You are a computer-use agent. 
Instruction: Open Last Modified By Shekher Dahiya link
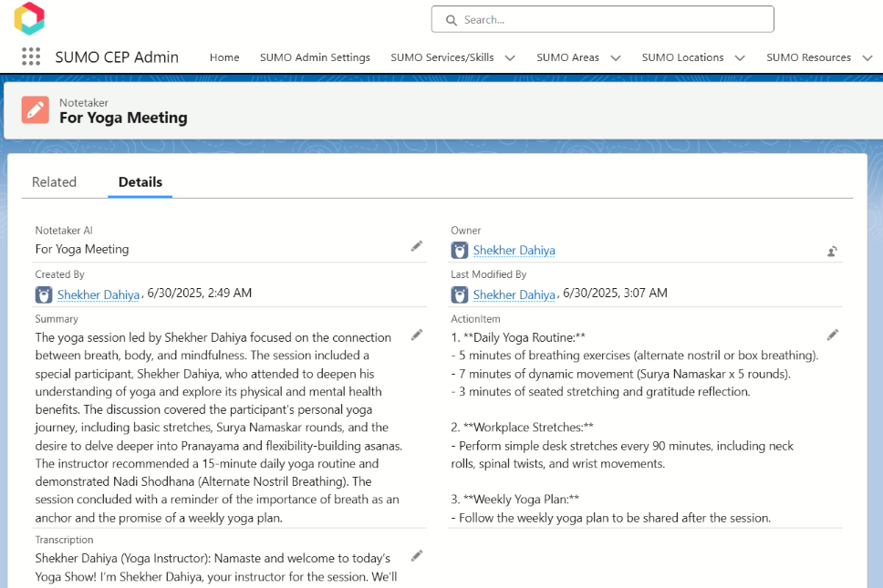pyautogui.click(x=514, y=294)
